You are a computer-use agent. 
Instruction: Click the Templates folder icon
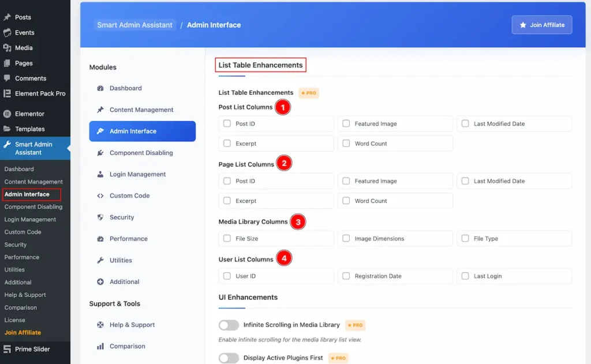pyautogui.click(x=7, y=129)
